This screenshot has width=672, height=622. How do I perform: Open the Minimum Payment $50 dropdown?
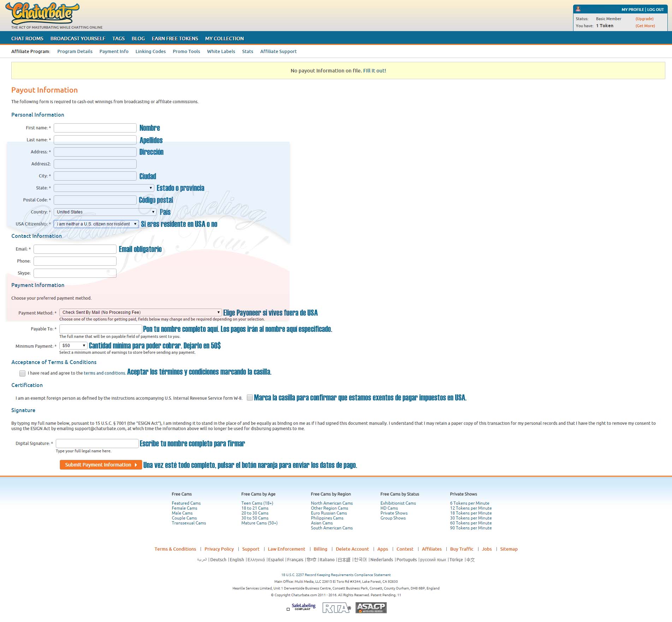click(73, 346)
